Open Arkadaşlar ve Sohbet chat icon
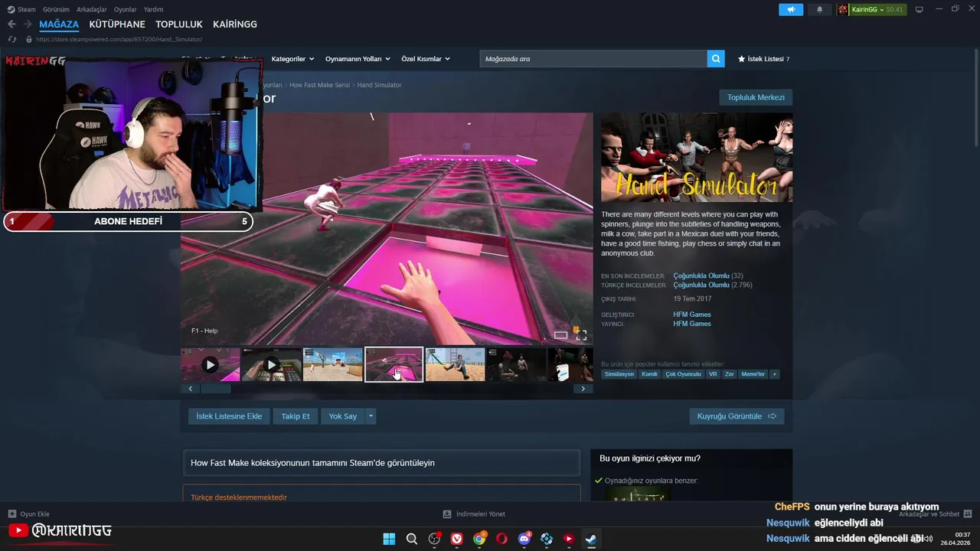 (x=968, y=514)
